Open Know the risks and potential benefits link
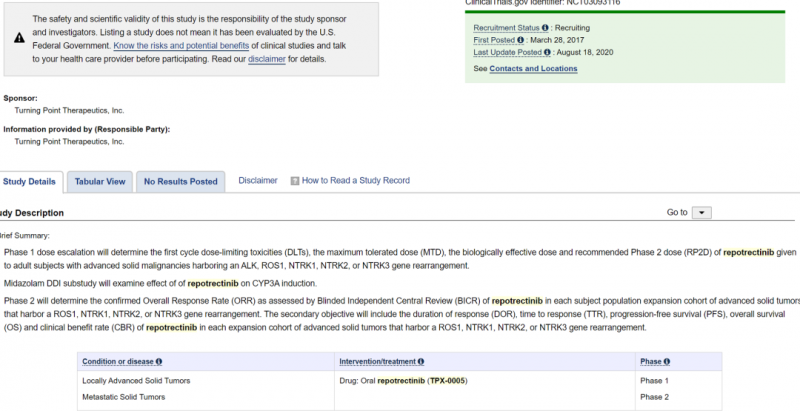 point(181,45)
